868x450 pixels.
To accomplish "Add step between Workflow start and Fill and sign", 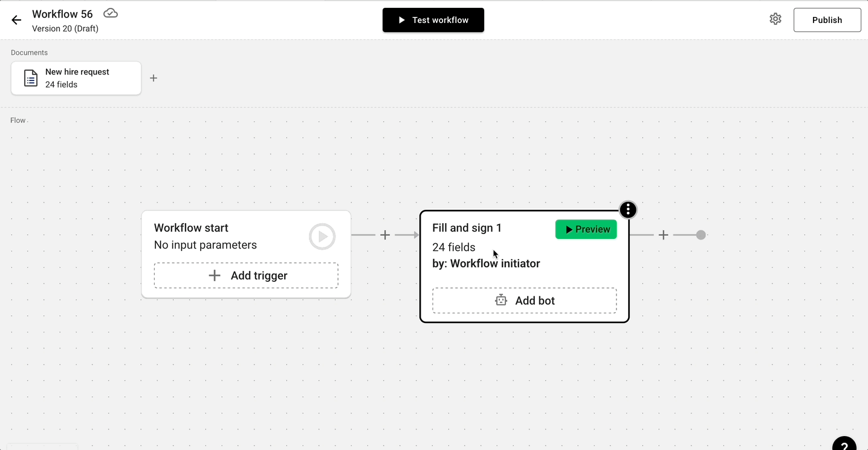I will tap(385, 235).
